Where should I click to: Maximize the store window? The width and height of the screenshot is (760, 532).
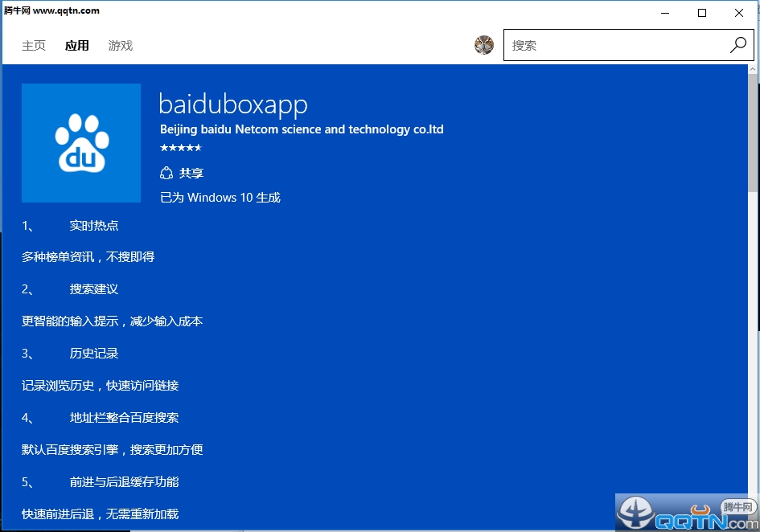point(702,13)
